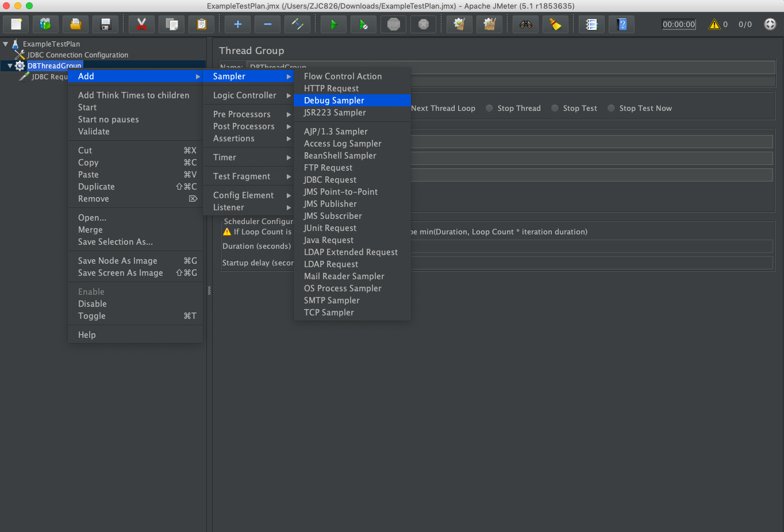Click Remove in context menu
Image resolution: width=784 pixels, height=532 pixels.
pos(135,199)
